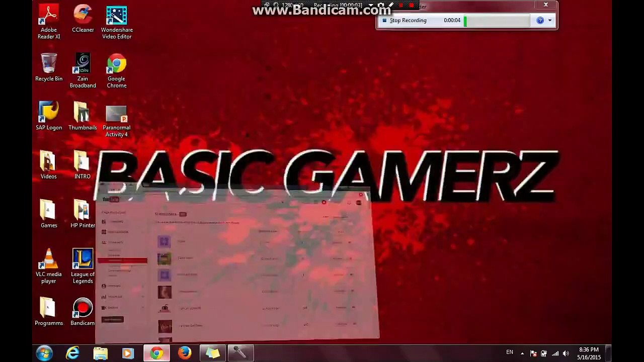
Task: Open the yellow Sticky Notes taskbar item
Action: pyautogui.click(x=213, y=353)
